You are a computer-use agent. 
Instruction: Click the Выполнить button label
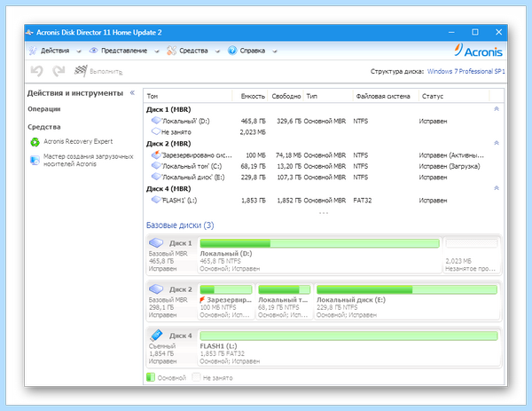[x=106, y=72]
